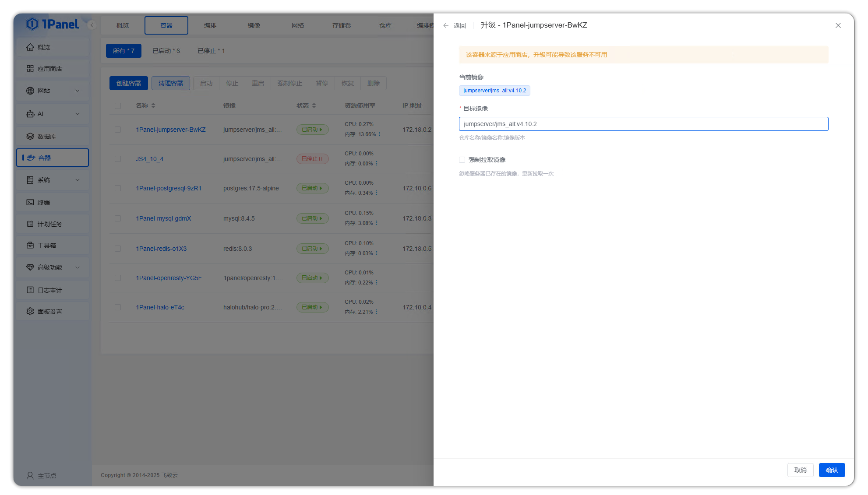868x495 pixels.
Task: Select the checkbox for 1Panel-openresty-YG5F
Action: pos(118,278)
